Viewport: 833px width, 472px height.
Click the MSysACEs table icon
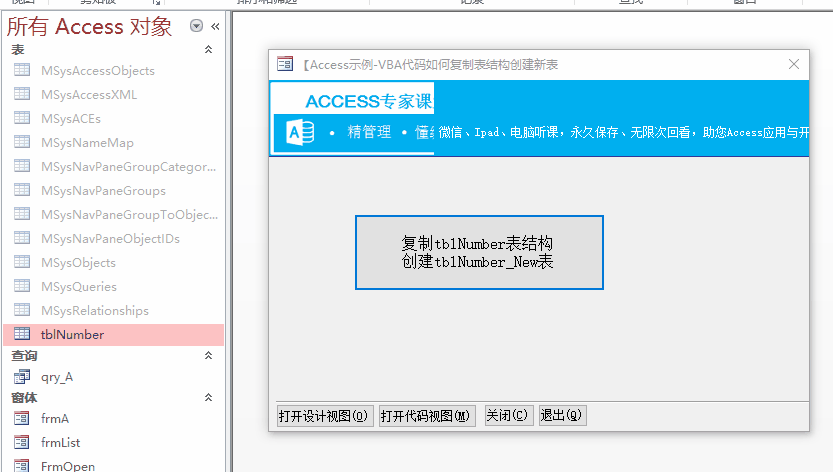tap(22, 117)
